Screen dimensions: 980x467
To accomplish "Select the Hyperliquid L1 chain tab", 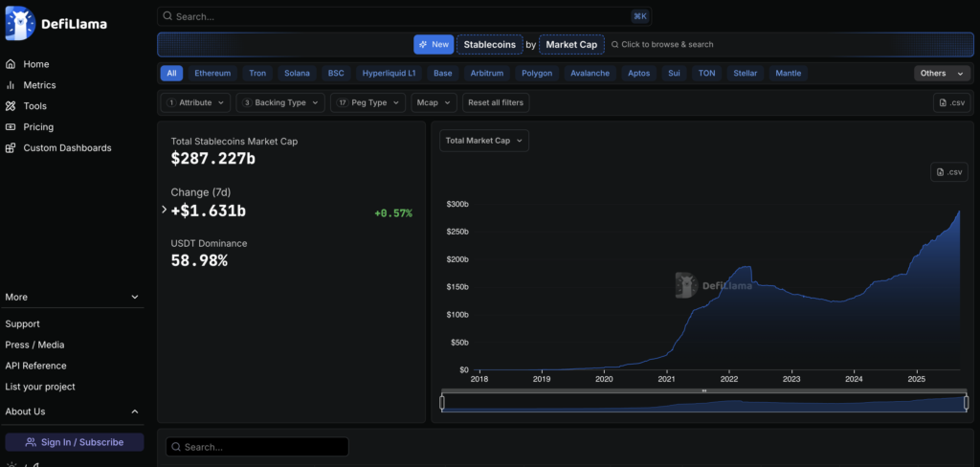I will pos(389,73).
